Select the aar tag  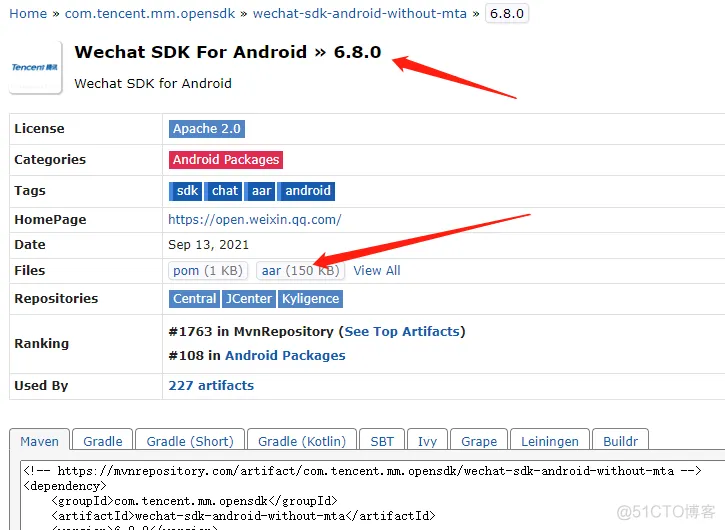[260, 191]
